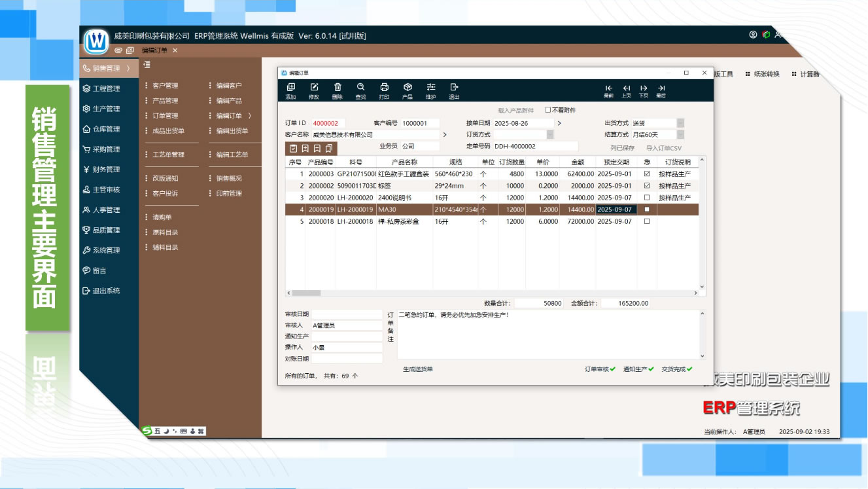Click the 导入订单CSV button

[663, 148]
